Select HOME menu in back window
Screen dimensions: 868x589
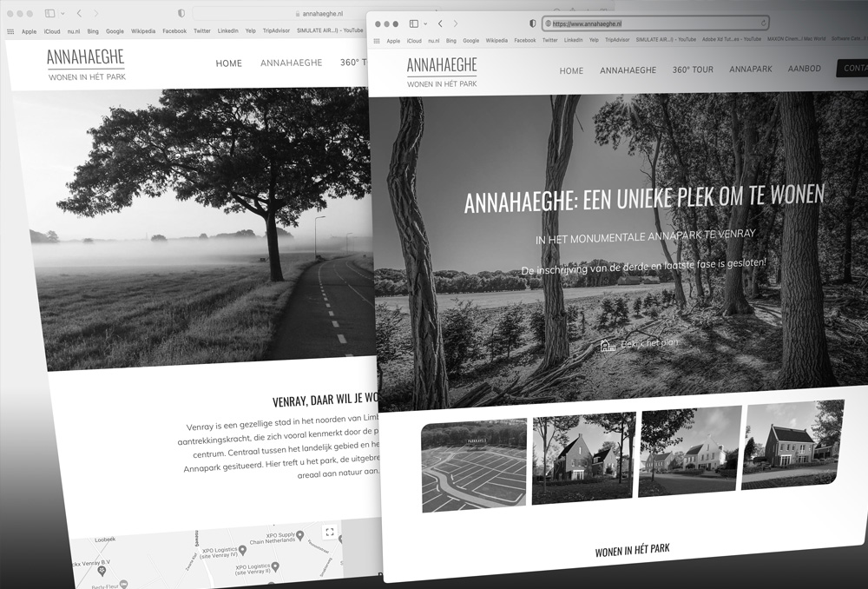(228, 63)
